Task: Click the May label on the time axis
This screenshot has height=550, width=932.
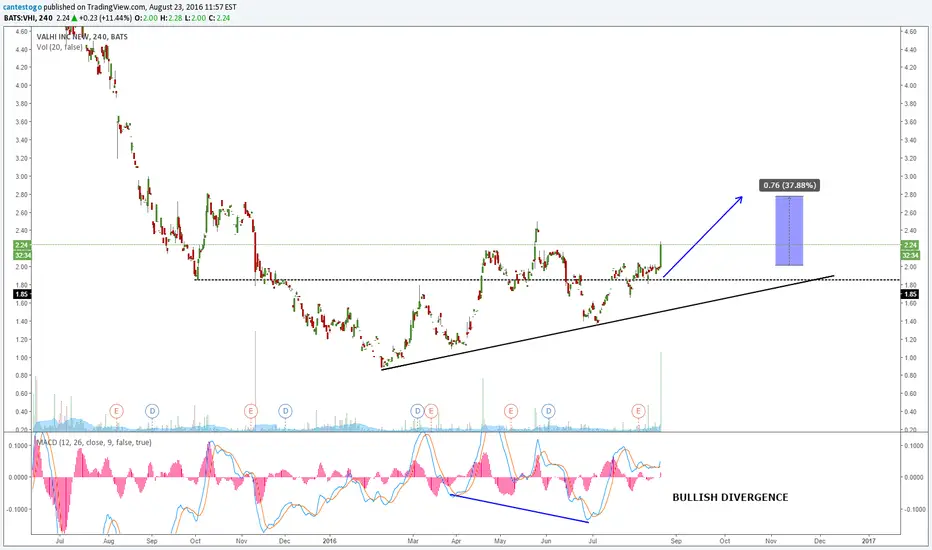Action: [x=500, y=541]
